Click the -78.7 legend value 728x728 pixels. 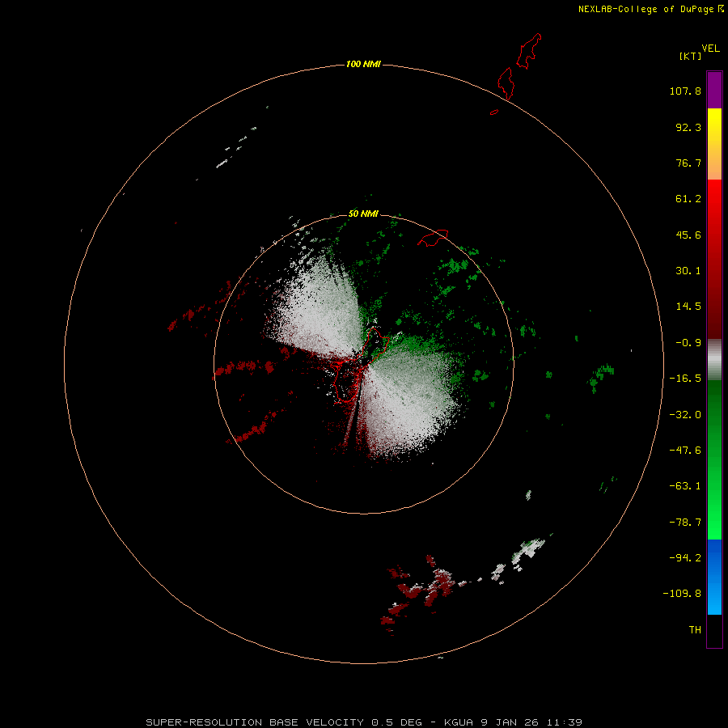point(685,523)
